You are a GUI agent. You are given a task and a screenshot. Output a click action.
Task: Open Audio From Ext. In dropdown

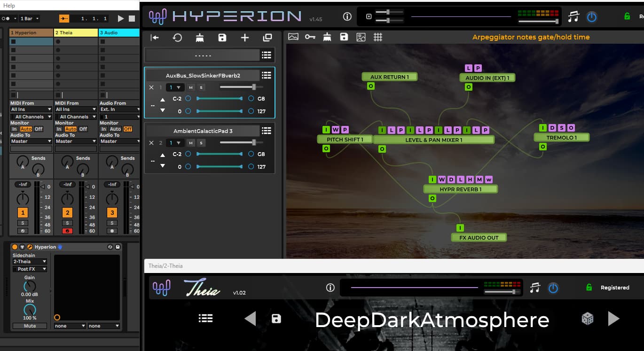(x=119, y=109)
